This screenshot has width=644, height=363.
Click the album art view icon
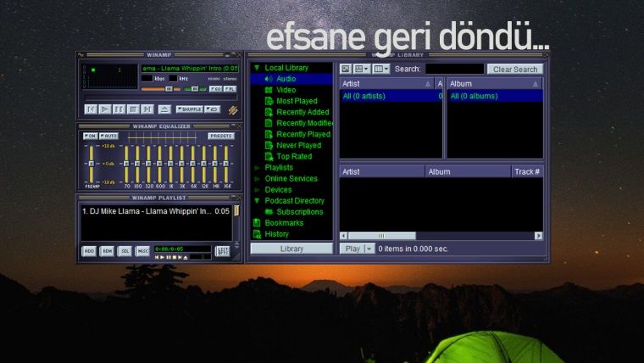pos(346,69)
